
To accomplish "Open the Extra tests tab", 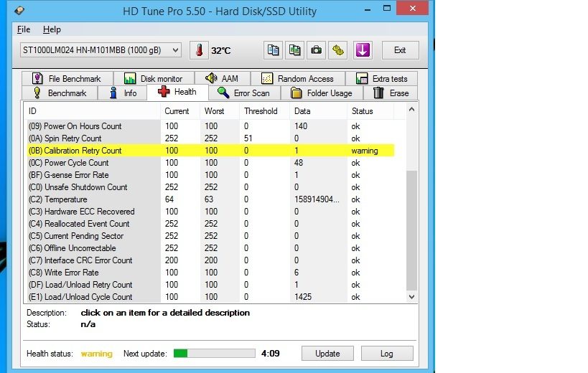I will point(381,79).
